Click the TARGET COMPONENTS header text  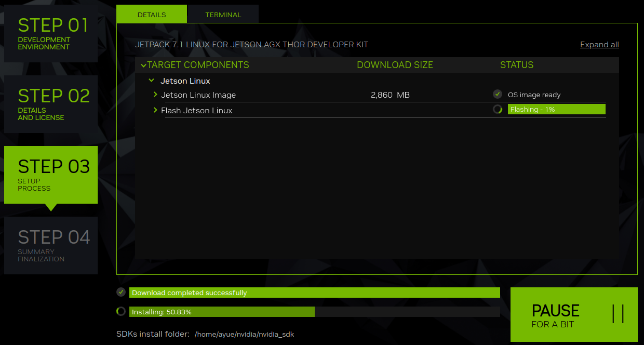[x=198, y=65]
